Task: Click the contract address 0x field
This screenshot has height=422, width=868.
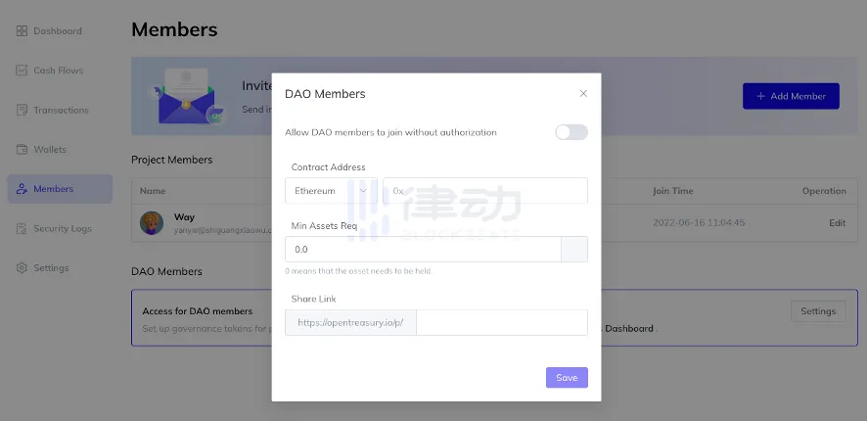Action: tap(485, 191)
